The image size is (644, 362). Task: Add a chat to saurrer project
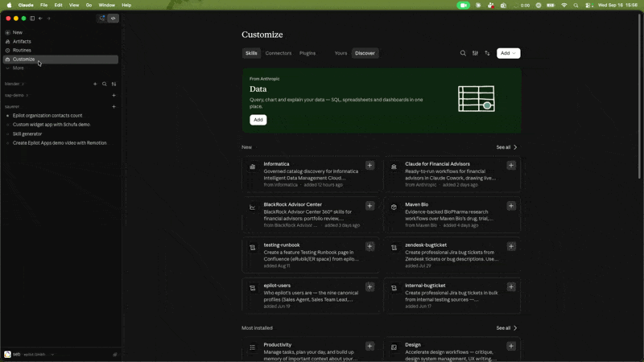tap(114, 107)
